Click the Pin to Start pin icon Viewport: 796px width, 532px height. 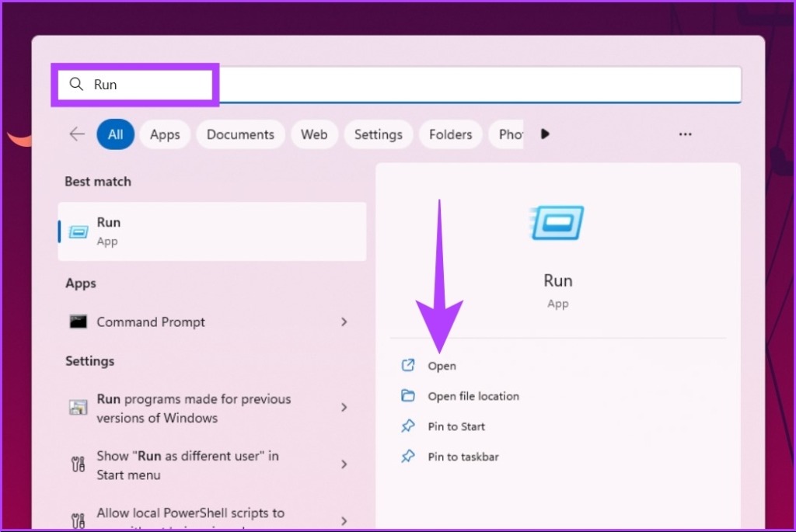coord(407,426)
